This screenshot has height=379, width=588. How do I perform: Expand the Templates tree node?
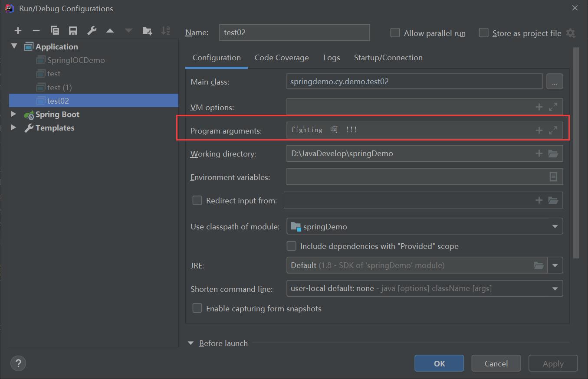tap(13, 127)
